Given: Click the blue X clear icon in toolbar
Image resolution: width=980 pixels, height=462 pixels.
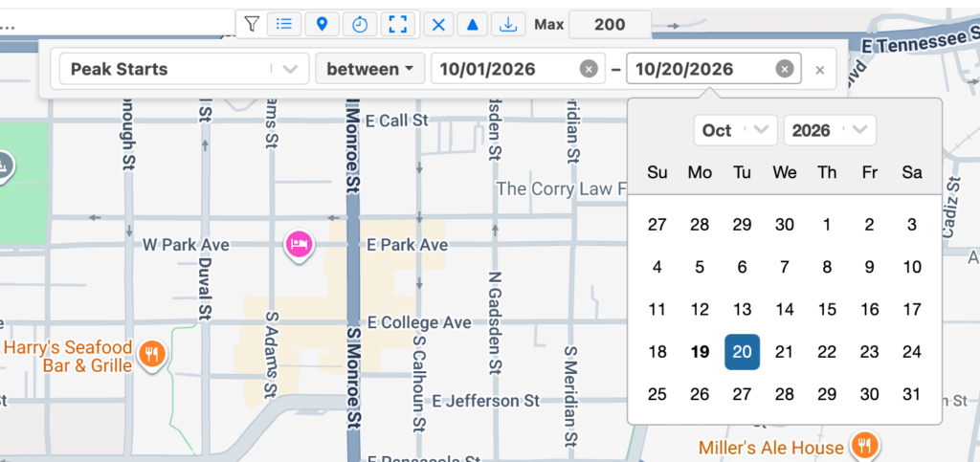Looking at the screenshot, I should (438, 24).
